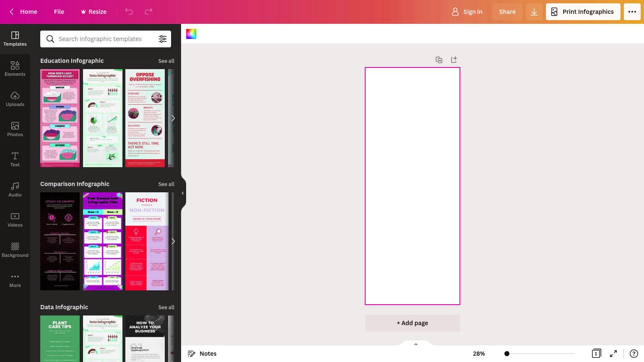Image resolution: width=644 pixels, height=362 pixels.
Task: Click the Share button
Action: point(507,12)
